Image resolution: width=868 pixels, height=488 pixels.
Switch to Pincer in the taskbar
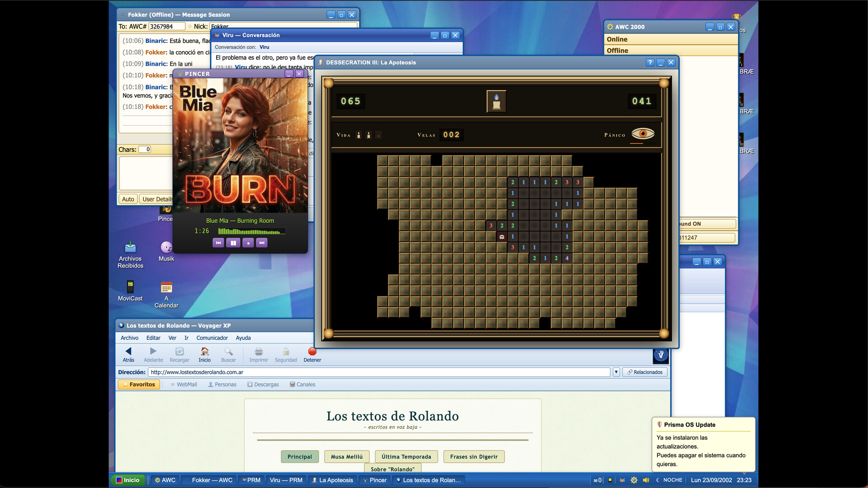click(375, 480)
